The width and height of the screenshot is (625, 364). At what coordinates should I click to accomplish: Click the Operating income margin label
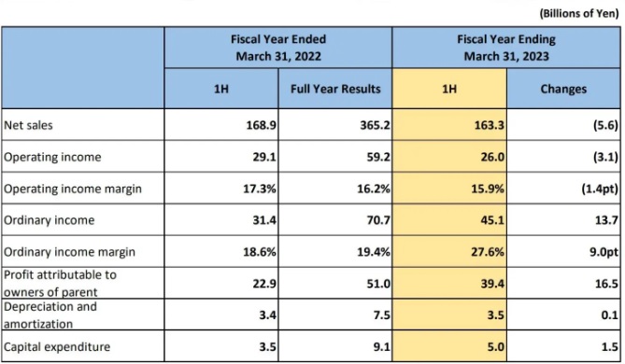[73, 189]
